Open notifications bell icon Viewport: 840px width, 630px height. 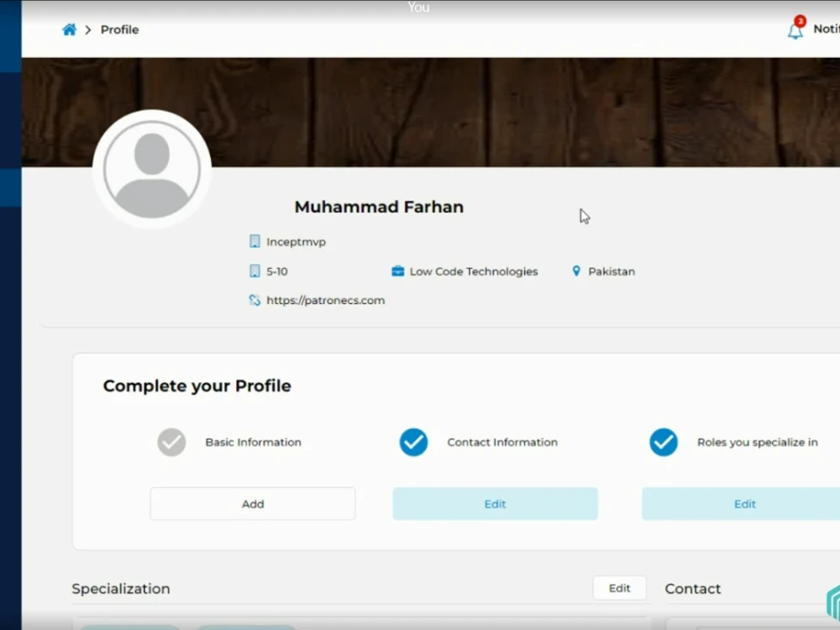pos(795,31)
